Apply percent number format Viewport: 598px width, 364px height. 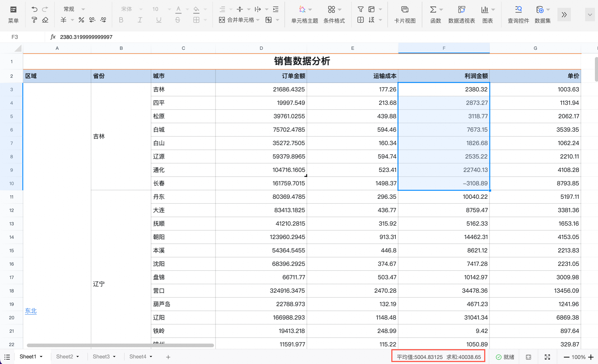tap(81, 20)
